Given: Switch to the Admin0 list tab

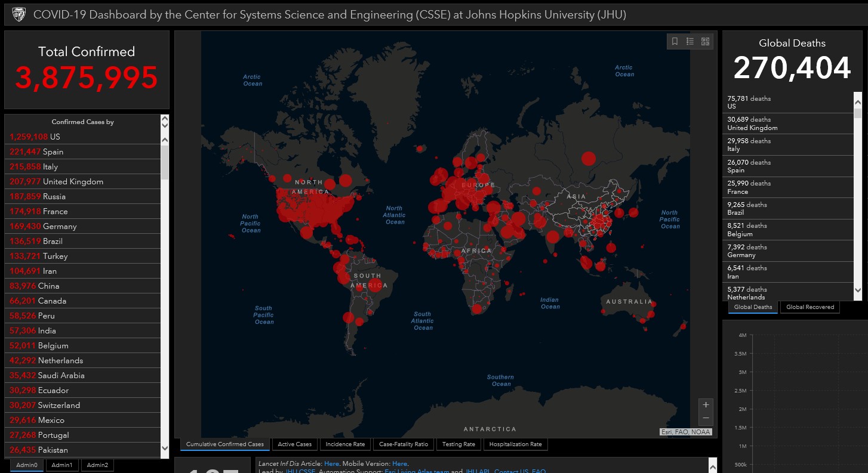Looking at the screenshot, I should 27,465.
